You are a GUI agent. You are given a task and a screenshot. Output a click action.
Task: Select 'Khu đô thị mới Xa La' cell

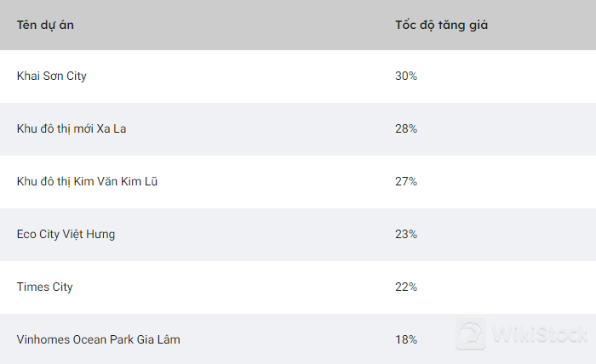[72, 128]
